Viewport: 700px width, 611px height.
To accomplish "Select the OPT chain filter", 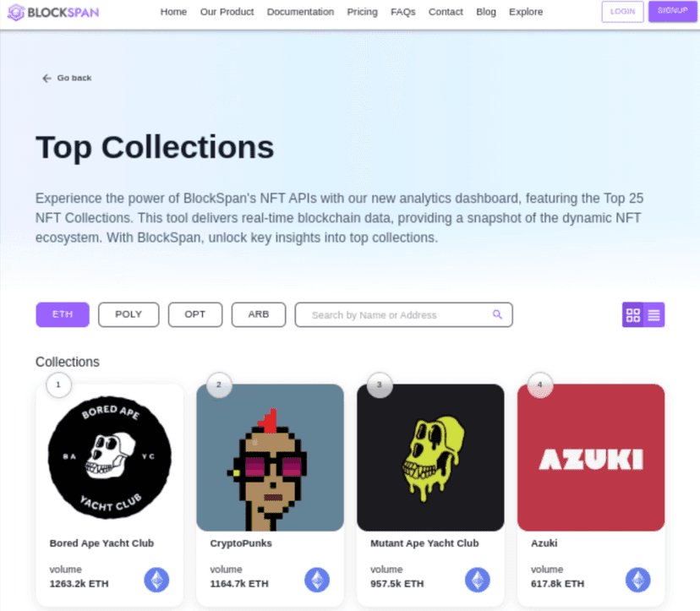I will click(x=195, y=314).
